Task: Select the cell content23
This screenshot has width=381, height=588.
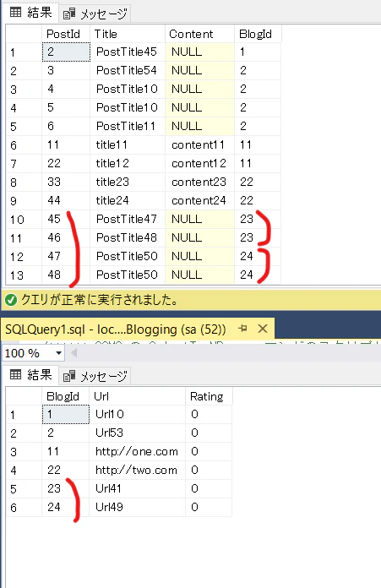Action: coord(199,182)
